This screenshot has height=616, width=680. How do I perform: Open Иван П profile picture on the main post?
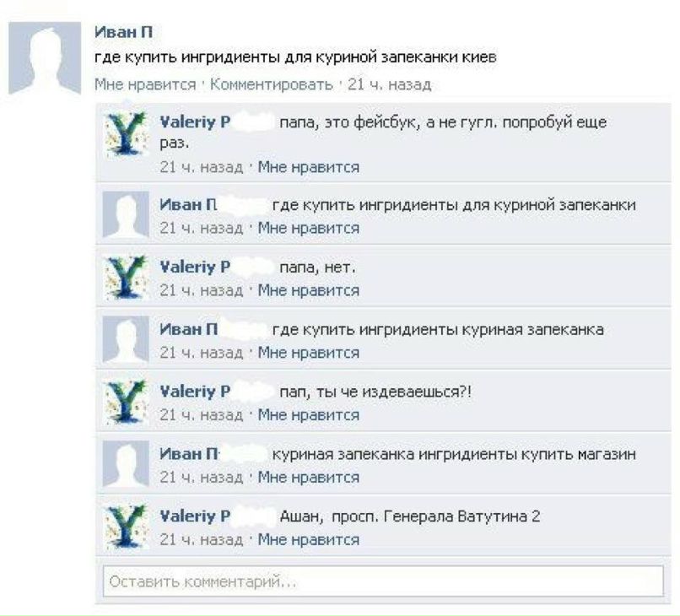(x=45, y=58)
